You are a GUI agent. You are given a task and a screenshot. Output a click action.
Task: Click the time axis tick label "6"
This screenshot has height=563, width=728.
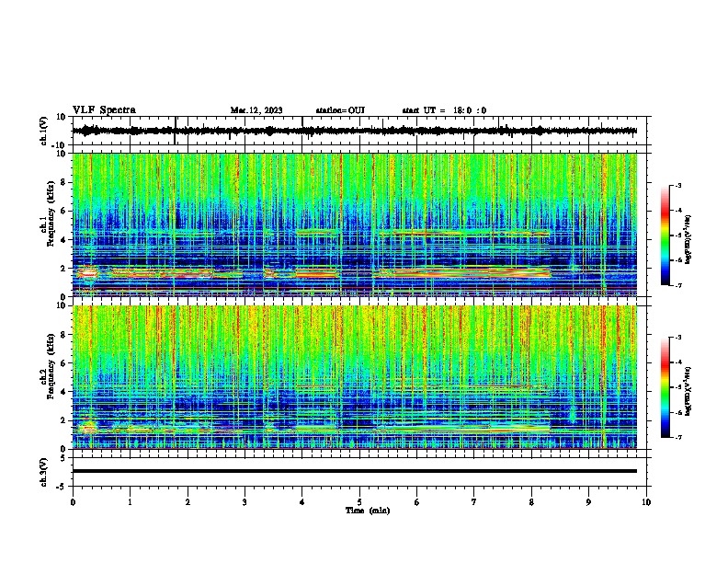pyautogui.click(x=417, y=502)
